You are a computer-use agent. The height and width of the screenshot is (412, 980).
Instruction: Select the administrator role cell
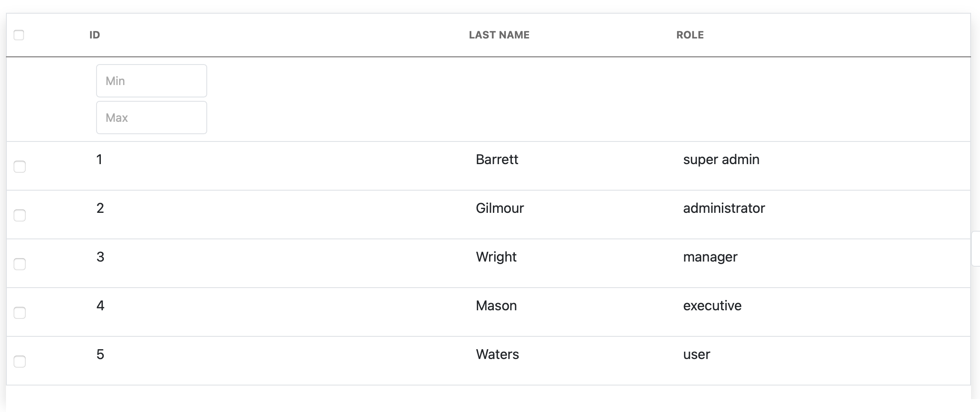point(724,208)
